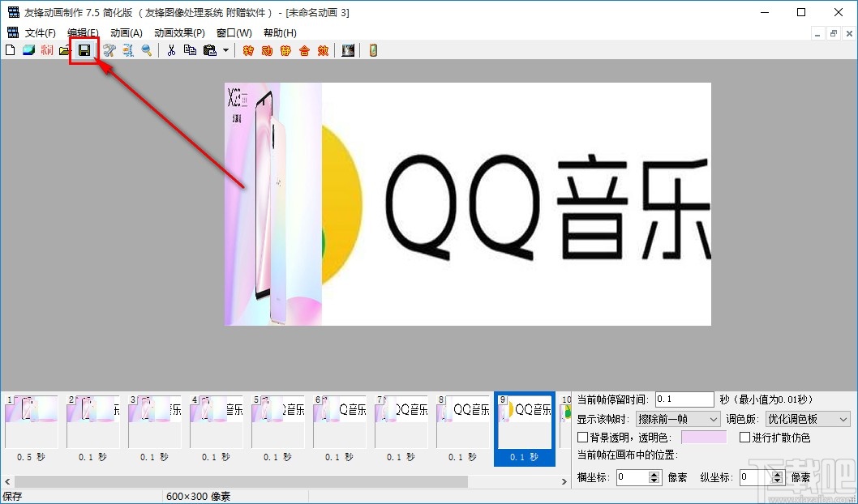Screen dimensions: 858x504
Task: Open the 动画(A) menu
Action: click(x=127, y=32)
